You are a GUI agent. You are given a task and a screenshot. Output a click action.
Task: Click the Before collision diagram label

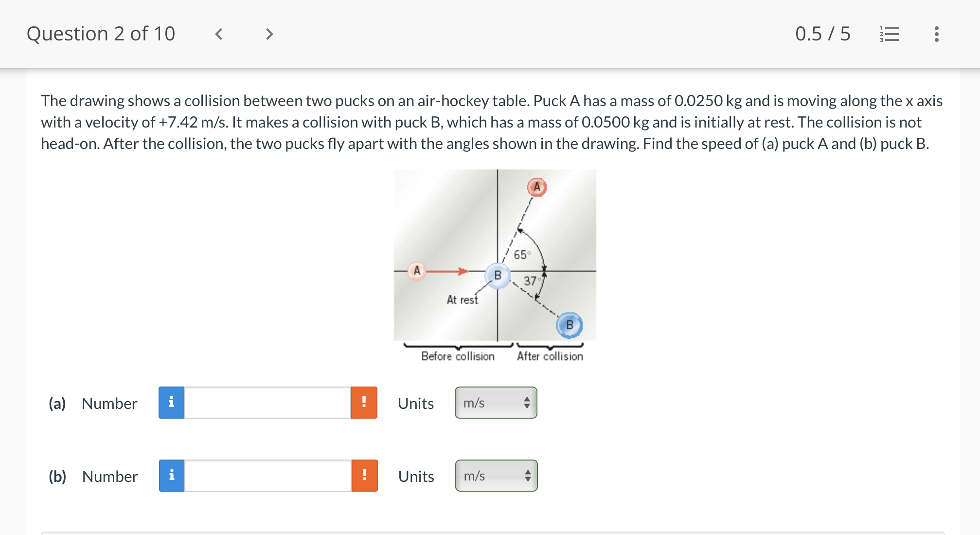tap(458, 356)
